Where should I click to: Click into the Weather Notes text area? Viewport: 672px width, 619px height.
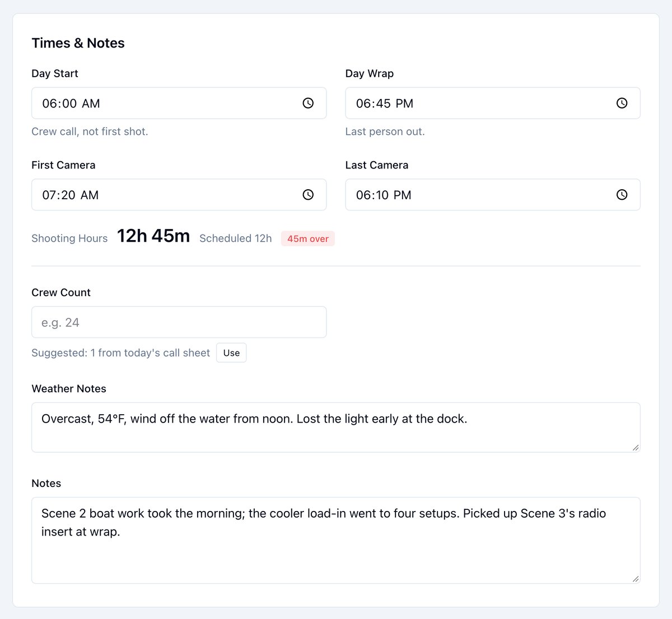pos(336,427)
